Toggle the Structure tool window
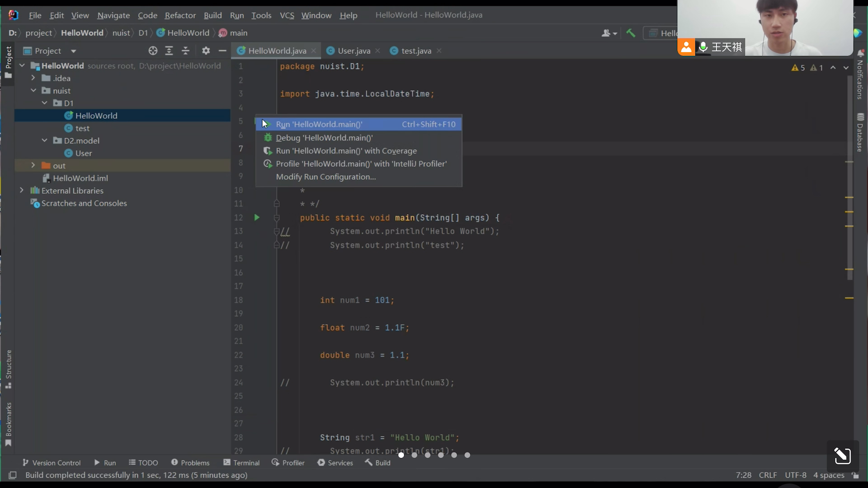868x488 pixels. point(8,368)
